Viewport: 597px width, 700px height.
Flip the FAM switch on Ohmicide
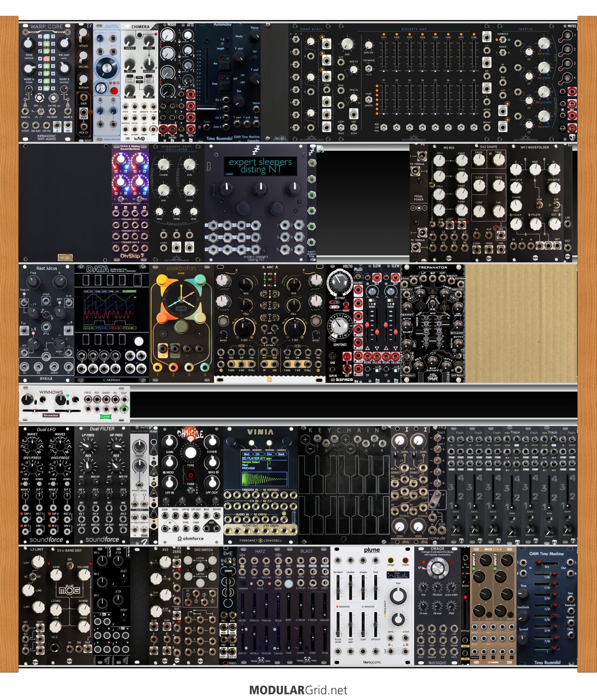(x=191, y=490)
